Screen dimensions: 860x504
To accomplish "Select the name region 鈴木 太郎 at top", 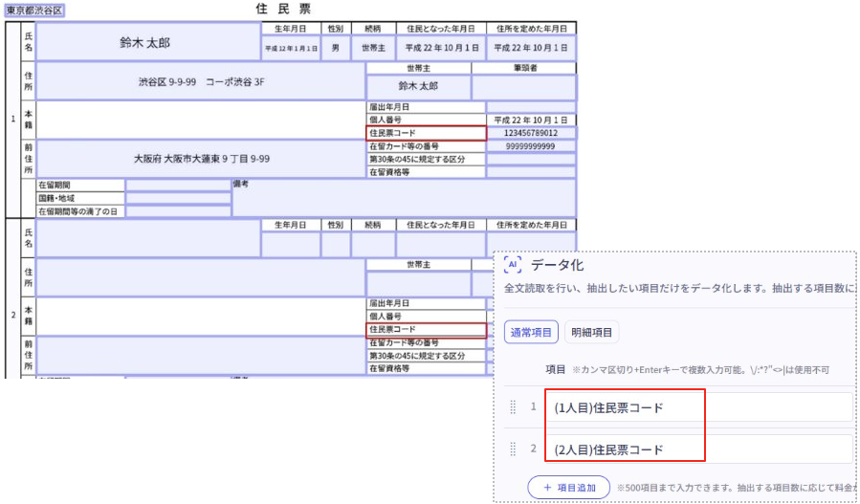I will tap(147, 43).
